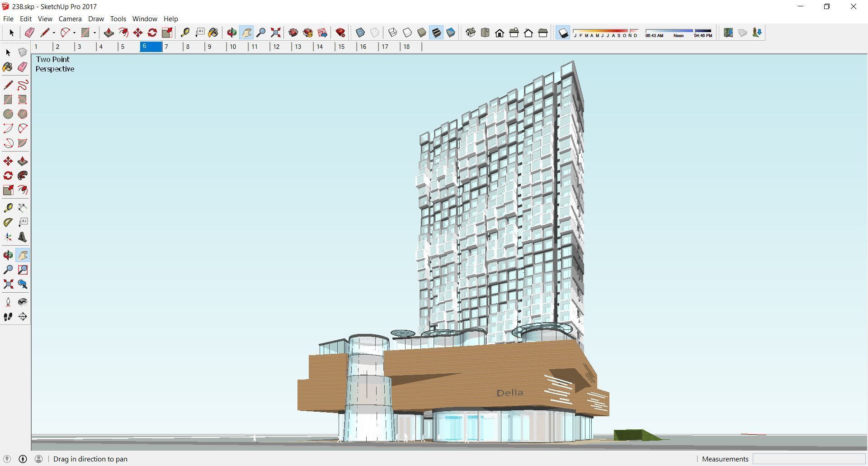This screenshot has height=466, width=868.
Task: Toggle Back Edges style
Action: click(x=375, y=33)
